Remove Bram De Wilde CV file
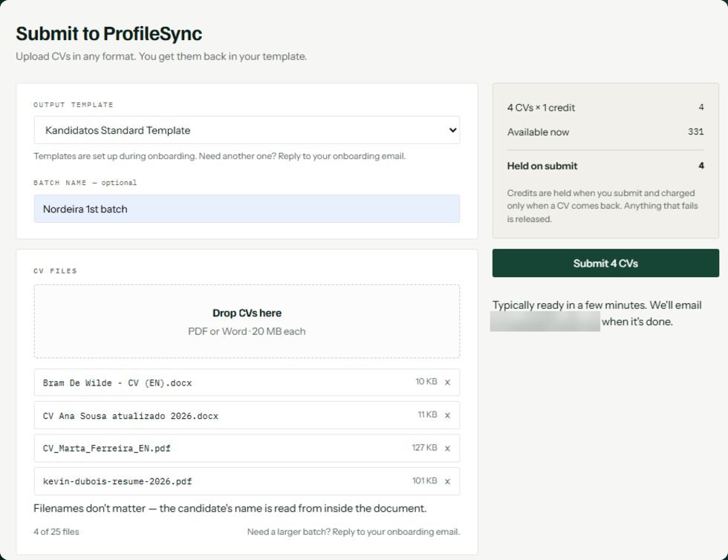Screen dimensions: 728x560 pos(447,382)
